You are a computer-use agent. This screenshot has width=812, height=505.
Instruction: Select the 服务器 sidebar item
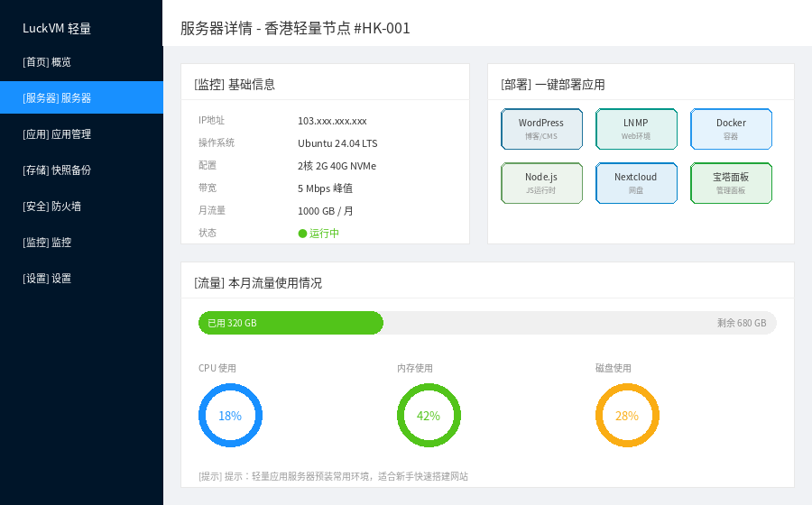pos(81,97)
